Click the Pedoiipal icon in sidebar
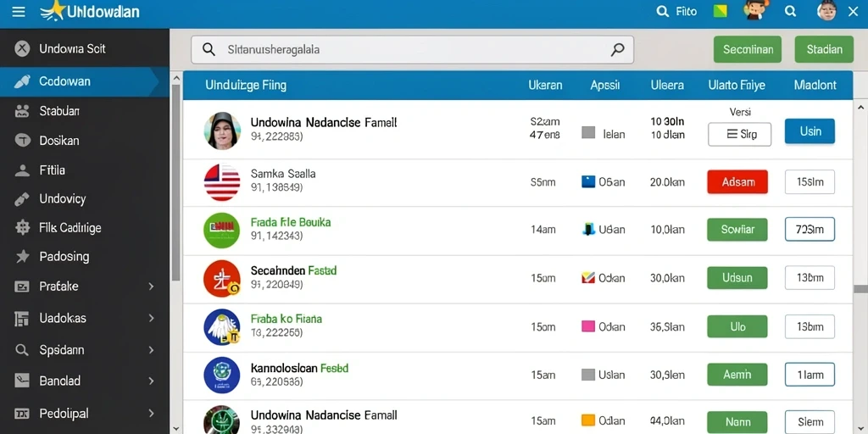868x434 pixels. coord(21,413)
